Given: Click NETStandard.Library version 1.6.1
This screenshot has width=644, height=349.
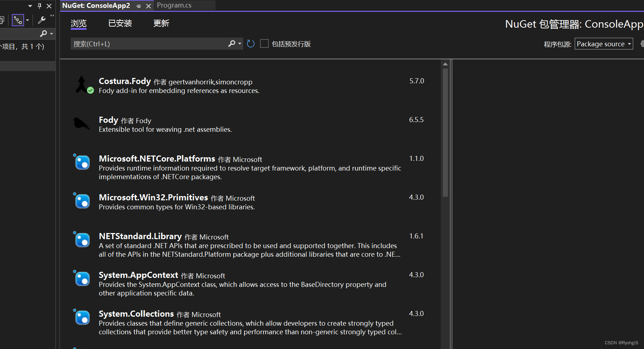Looking at the screenshot, I should [x=416, y=236].
